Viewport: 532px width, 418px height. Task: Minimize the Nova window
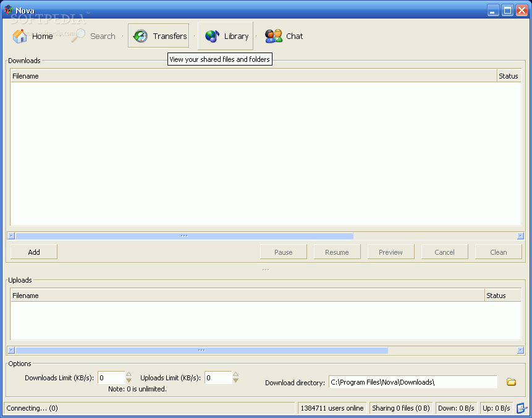point(493,10)
